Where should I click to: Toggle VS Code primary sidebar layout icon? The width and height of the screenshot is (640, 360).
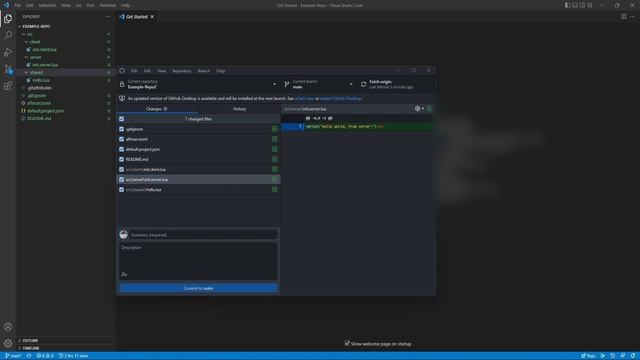coord(567,5)
